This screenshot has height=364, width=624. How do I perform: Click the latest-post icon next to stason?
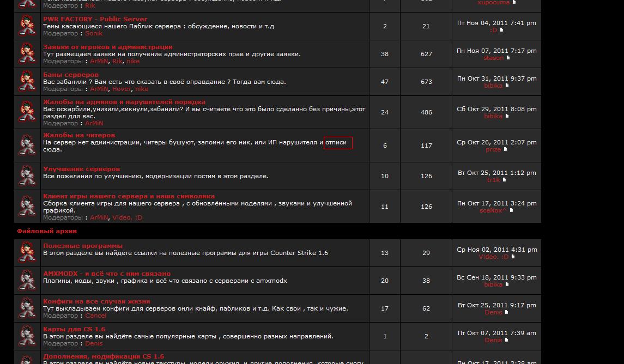(x=508, y=58)
